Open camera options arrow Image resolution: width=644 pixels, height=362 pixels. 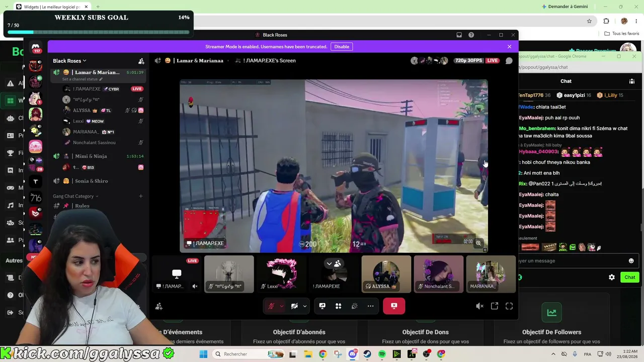[305, 306]
